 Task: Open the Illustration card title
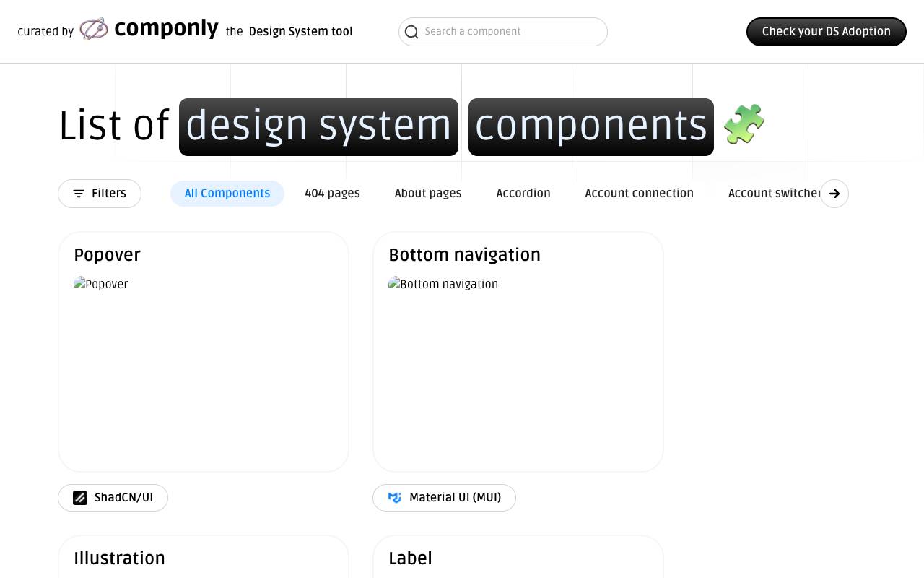tap(119, 558)
